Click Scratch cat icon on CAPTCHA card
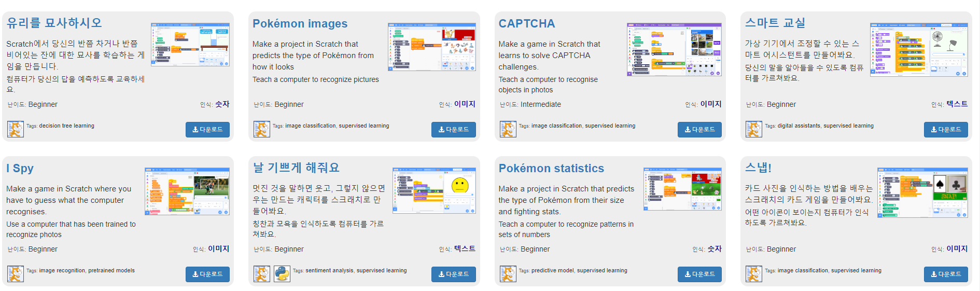 coord(508,129)
